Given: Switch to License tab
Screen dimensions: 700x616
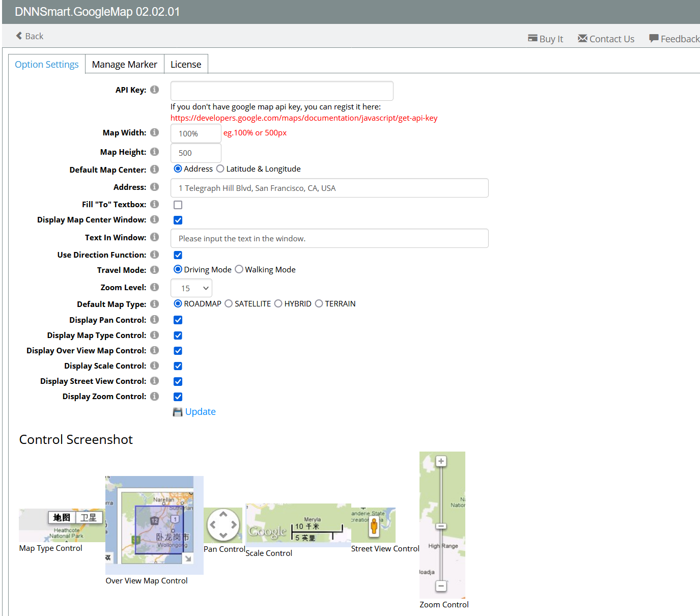Looking at the screenshot, I should pyautogui.click(x=186, y=64).
